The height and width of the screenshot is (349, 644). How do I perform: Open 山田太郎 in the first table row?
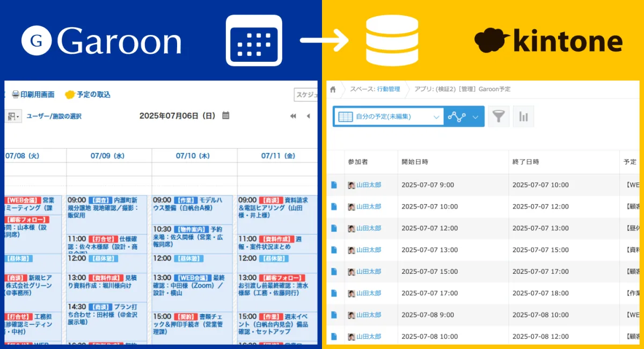(x=368, y=185)
